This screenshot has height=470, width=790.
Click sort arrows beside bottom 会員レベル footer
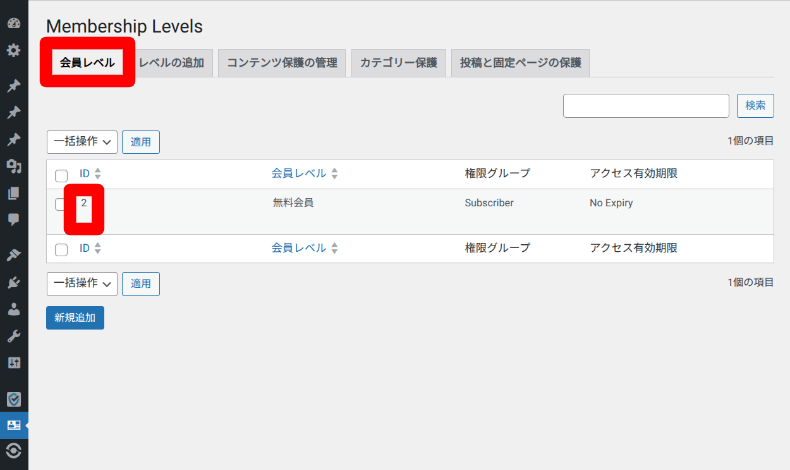pyautogui.click(x=335, y=248)
